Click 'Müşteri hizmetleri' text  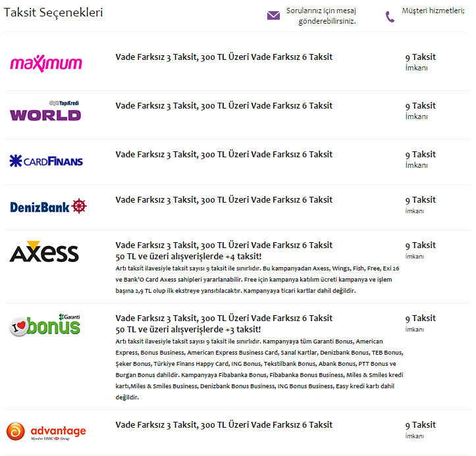click(433, 11)
